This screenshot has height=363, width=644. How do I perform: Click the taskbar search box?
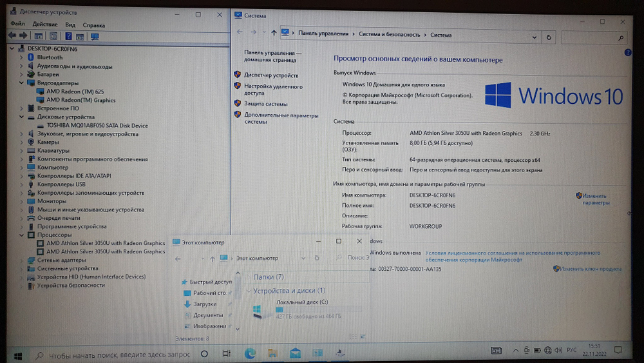[x=114, y=355]
